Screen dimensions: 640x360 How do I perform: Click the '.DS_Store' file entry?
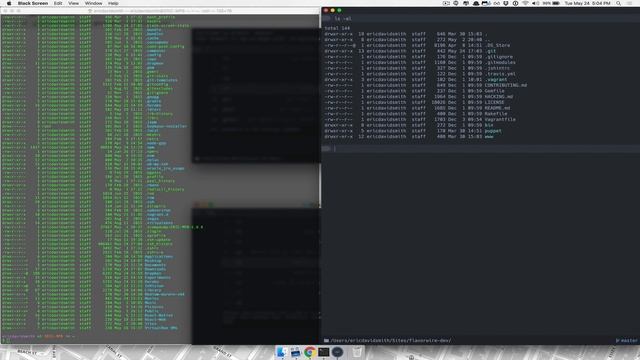pyautogui.click(x=498, y=45)
